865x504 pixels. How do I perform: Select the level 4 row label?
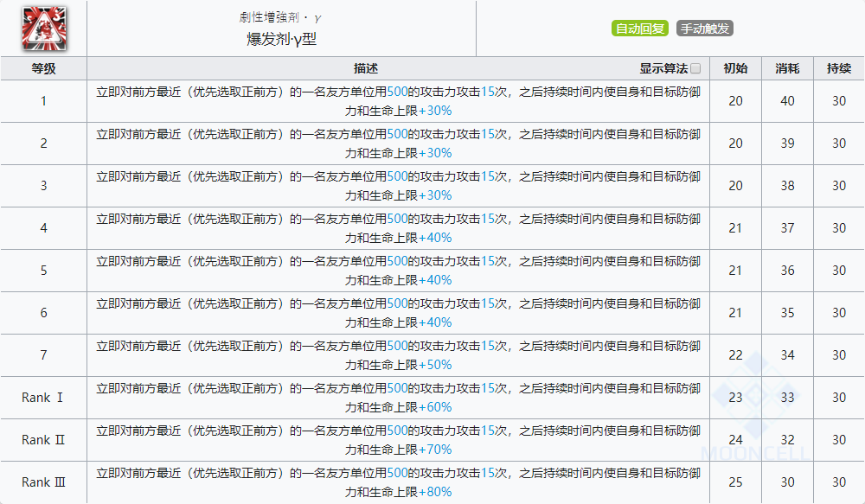[43, 228]
